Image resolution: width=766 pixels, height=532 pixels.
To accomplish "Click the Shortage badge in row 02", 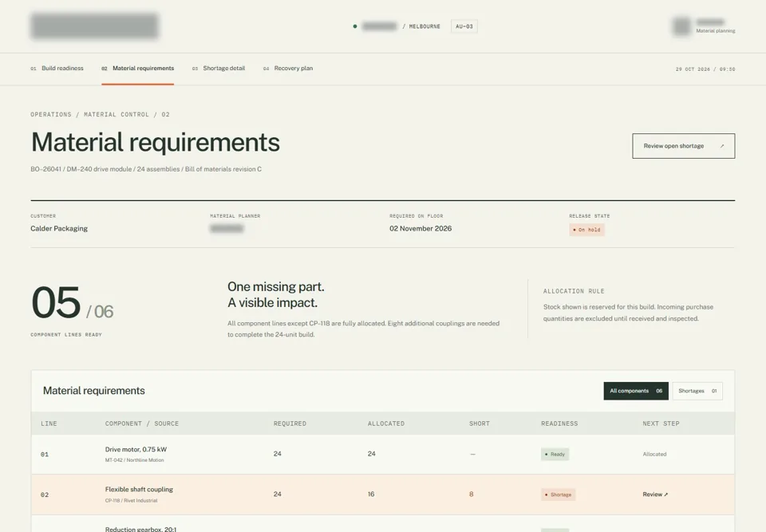I will pyautogui.click(x=558, y=495).
